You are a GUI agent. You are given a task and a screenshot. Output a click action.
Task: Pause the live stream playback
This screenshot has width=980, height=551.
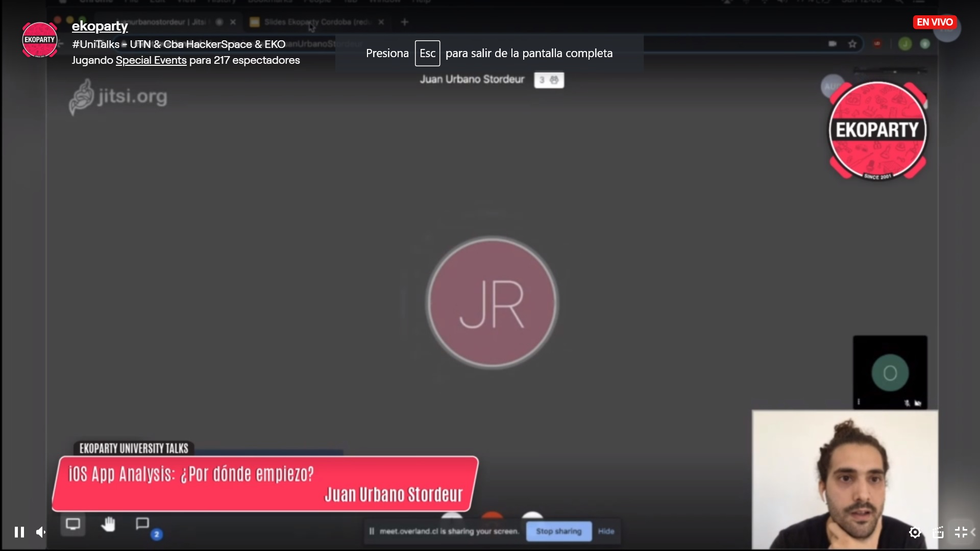[19, 532]
